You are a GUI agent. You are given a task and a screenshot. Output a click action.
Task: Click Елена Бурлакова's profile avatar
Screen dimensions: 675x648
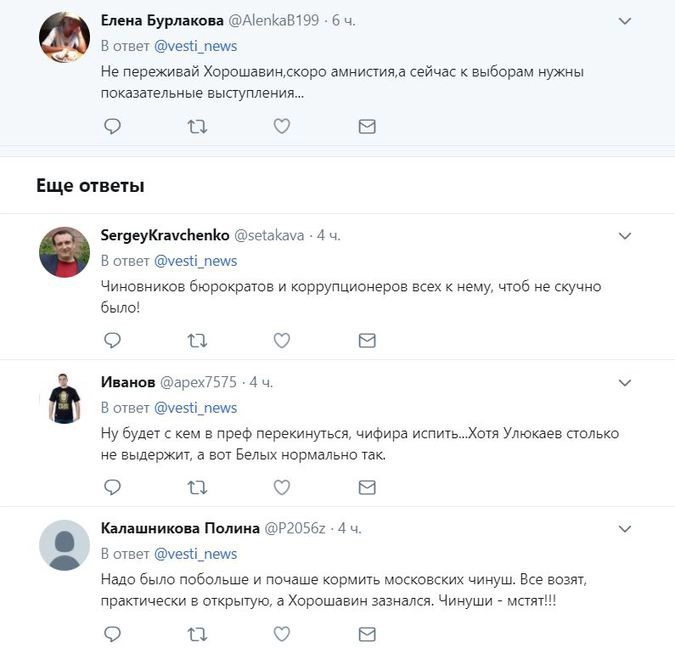pyautogui.click(x=64, y=37)
